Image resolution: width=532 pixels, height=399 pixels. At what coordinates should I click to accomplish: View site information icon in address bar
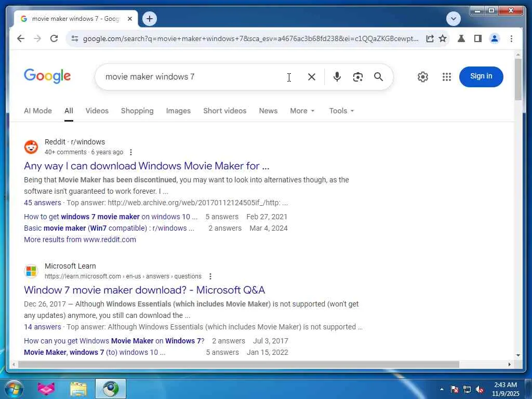[x=75, y=38]
